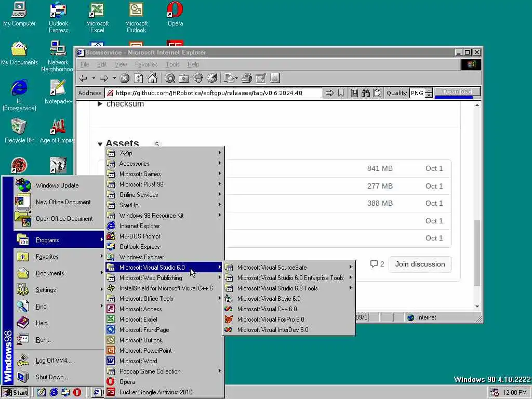Open Back button history dropdown arrow
This screenshot has height=399, width=532.
94,78
